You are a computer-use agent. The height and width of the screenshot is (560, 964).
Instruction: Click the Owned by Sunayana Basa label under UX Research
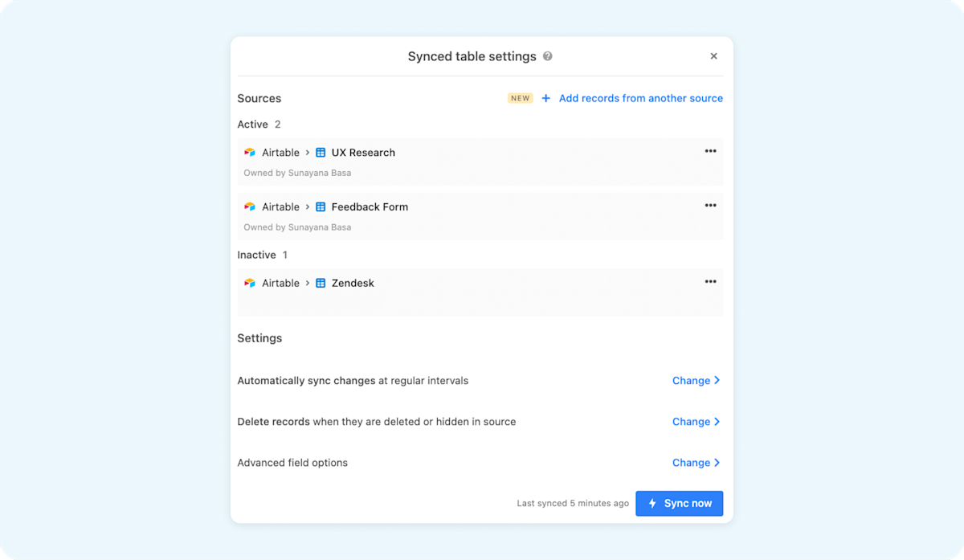(x=296, y=172)
